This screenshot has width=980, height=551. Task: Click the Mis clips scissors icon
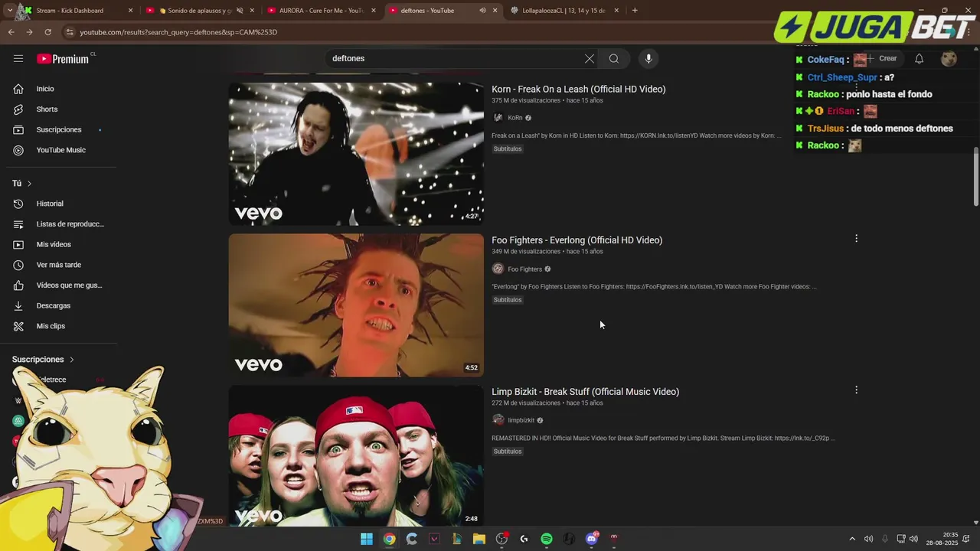(x=18, y=326)
